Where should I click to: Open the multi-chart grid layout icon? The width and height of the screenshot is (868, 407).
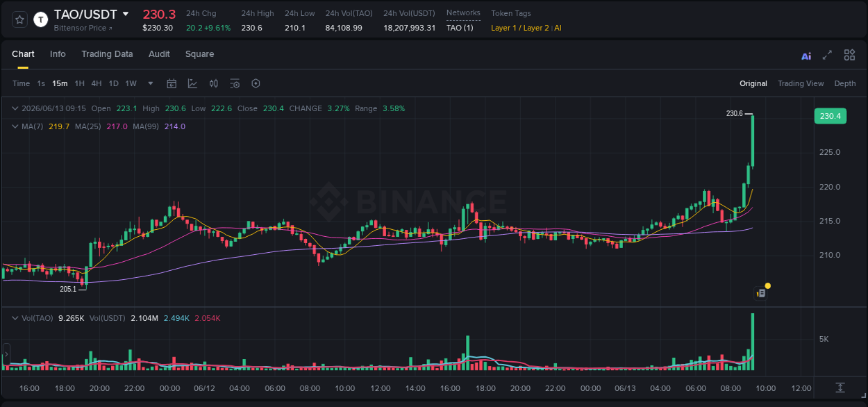tap(849, 55)
